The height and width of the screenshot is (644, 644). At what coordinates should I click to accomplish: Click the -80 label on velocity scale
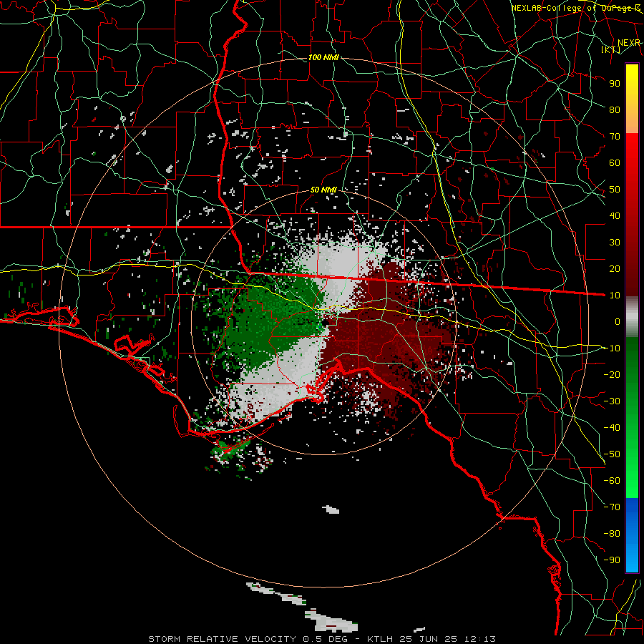click(612, 534)
